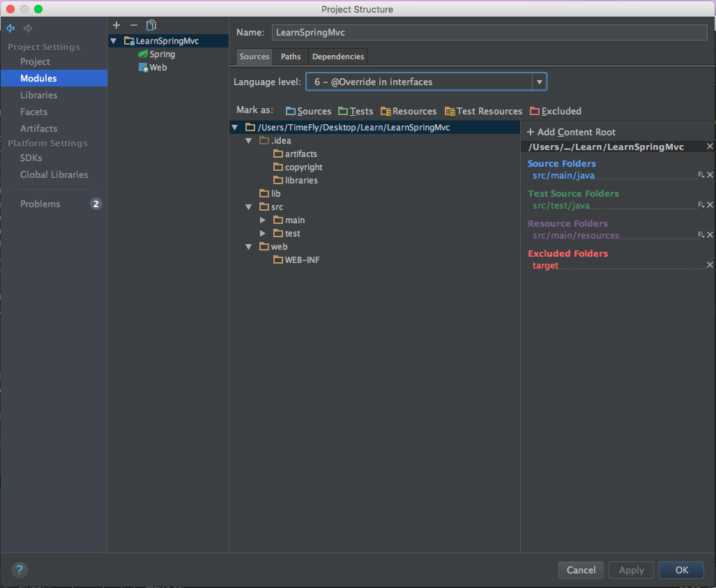Screen dimensions: 716x588
Task: Select the lib folder
Action: [x=270, y=194]
